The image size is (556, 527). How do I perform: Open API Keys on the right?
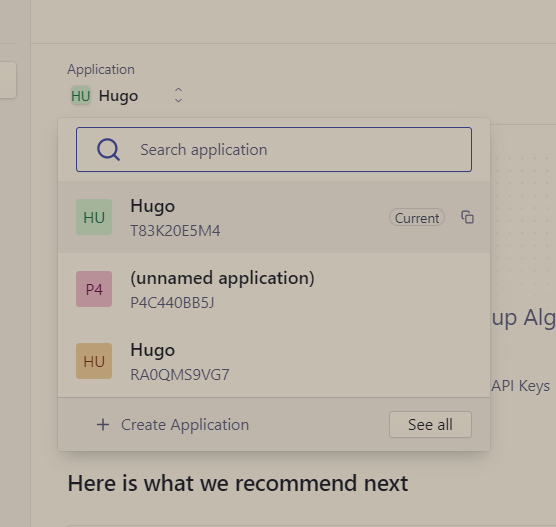520,386
